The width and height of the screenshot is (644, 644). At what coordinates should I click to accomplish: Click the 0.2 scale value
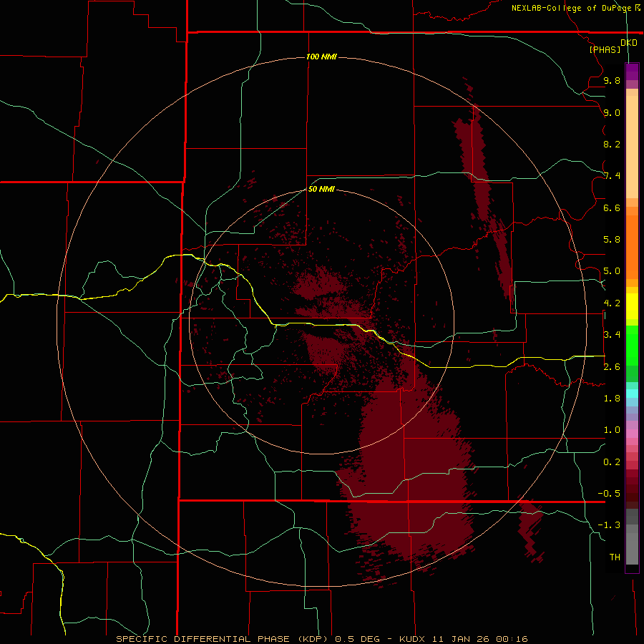(x=612, y=462)
